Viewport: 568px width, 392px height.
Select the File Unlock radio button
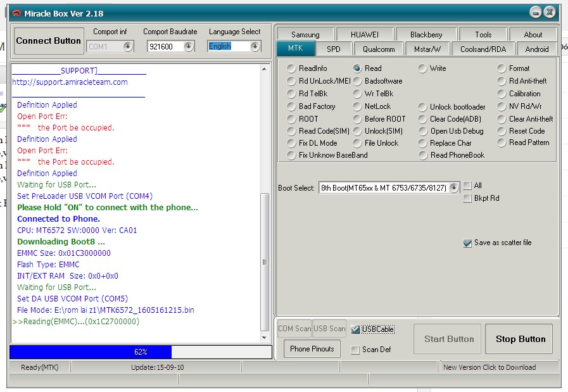tap(357, 144)
